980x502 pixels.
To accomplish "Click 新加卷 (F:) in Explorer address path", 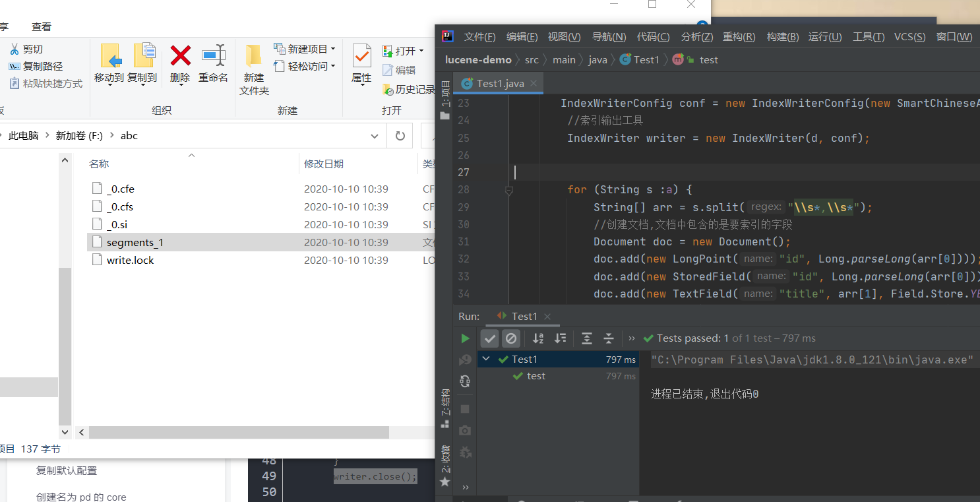I will [79, 136].
